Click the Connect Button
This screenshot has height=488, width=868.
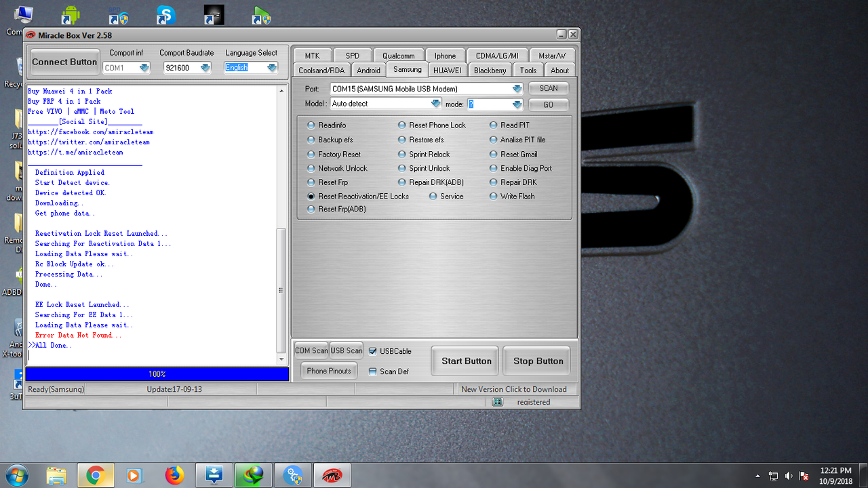click(64, 62)
